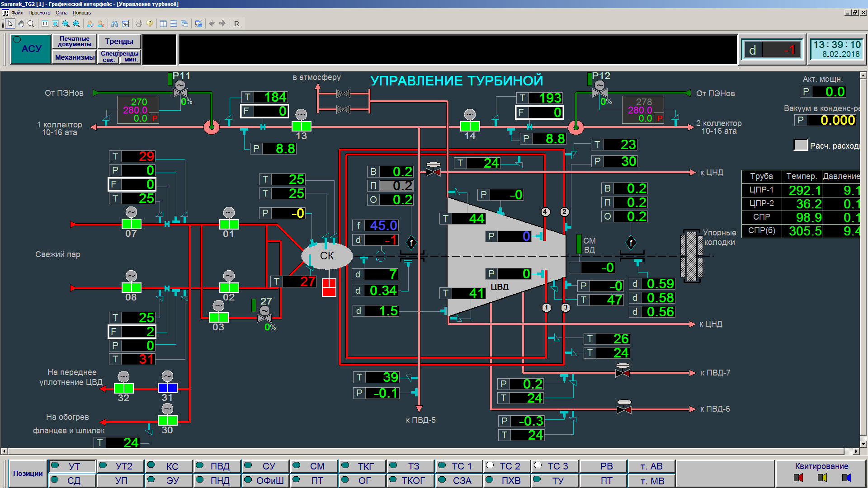This screenshot has width=868, height=488.
Task: Toggle the Расч. расход checkbox
Action: [x=801, y=145]
